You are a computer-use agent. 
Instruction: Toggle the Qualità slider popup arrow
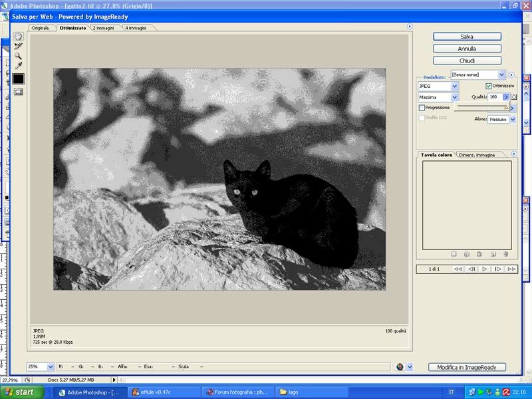click(506, 97)
